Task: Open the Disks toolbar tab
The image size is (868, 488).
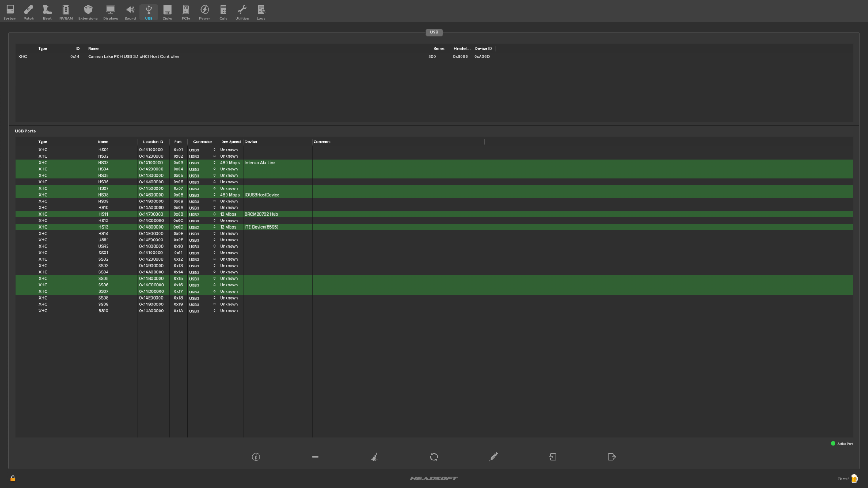Action: pyautogui.click(x=167, y=12)
